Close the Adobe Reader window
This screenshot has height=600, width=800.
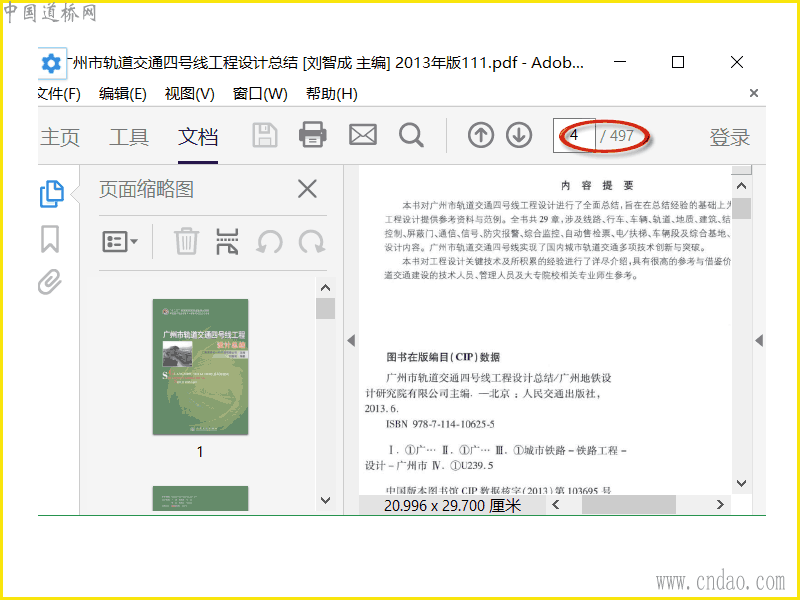[737, 62]
